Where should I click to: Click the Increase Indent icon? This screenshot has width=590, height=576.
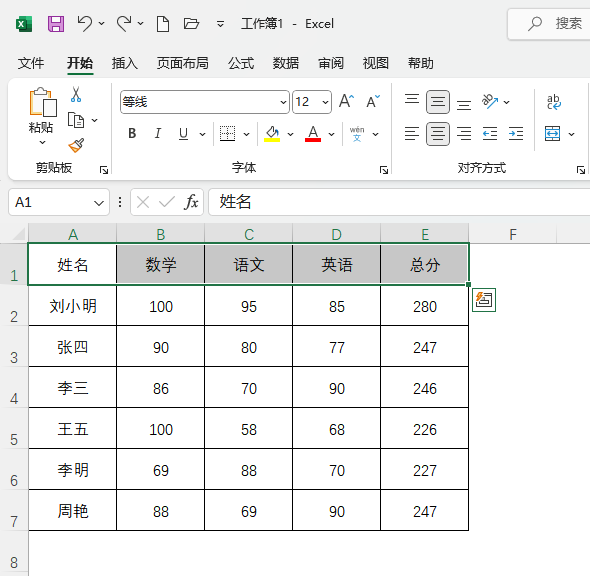516,134
